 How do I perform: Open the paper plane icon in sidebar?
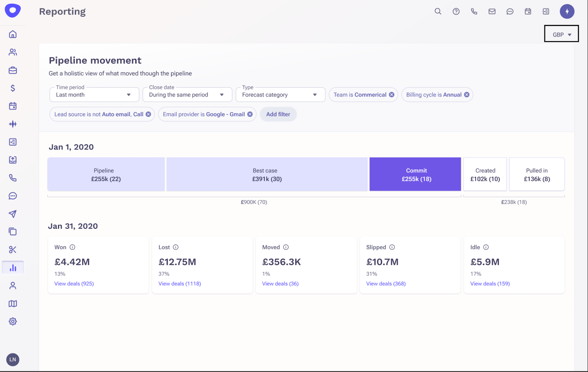13,214
